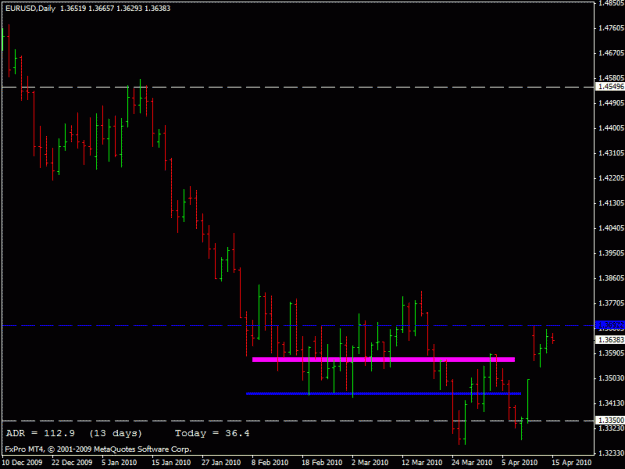
Task: Click the 27 Jan 2010 date label
Action: [221, 463]
